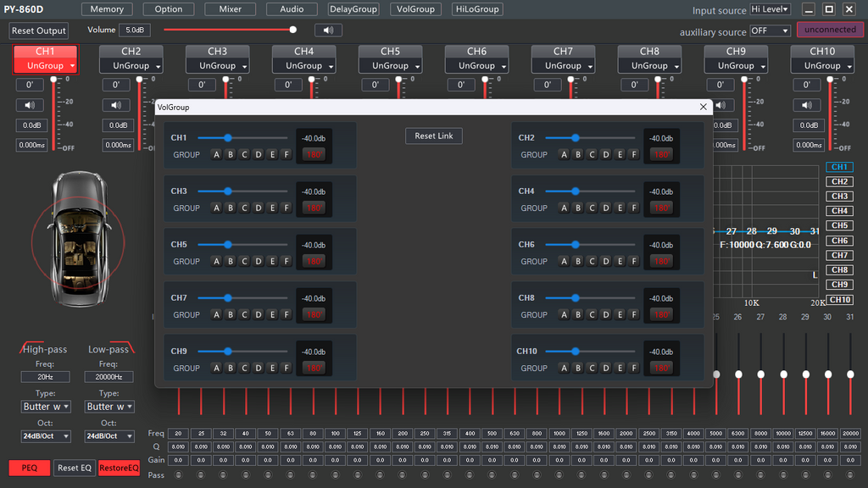
Task: Set CH9 to group C
Action: pyautogui.click(x=244, y=368)
